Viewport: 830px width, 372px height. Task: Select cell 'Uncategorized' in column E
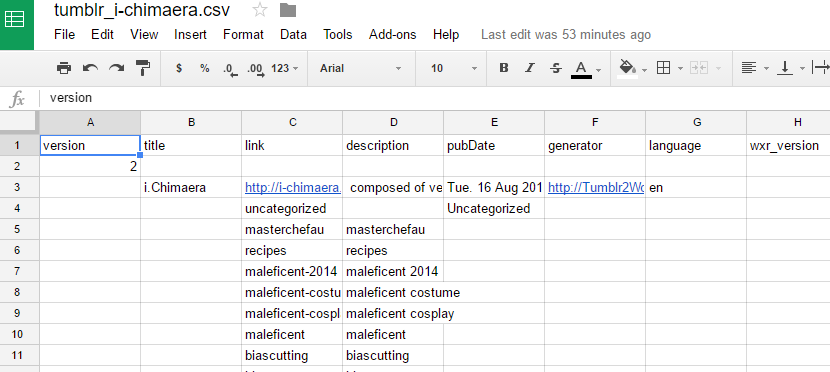494,208
